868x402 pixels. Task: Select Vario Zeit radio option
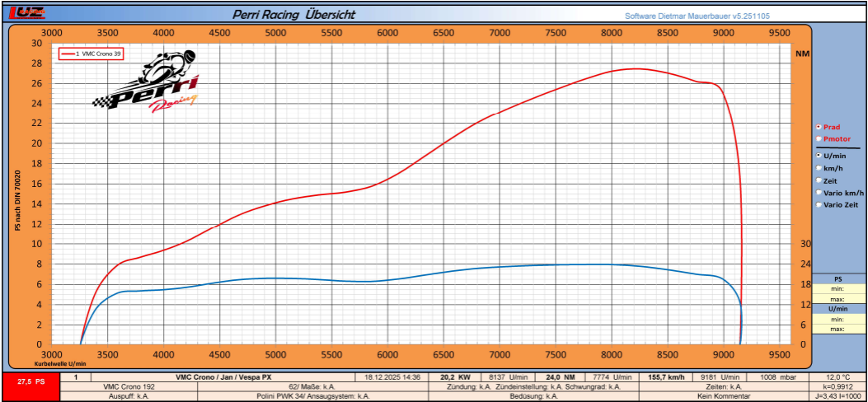coord(819,204)
